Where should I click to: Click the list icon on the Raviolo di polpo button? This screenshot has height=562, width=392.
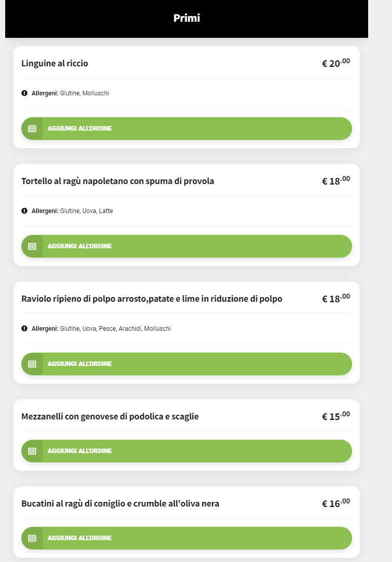click(32, 364)
